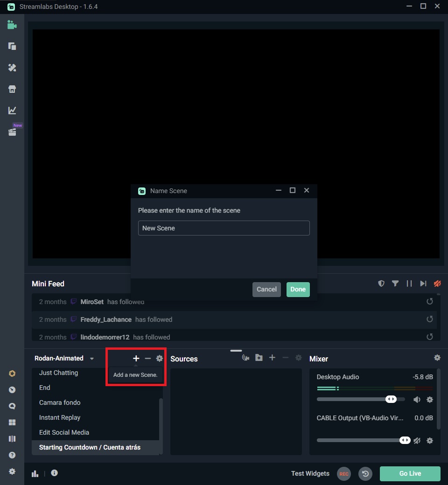Screen dimensions: 448x485
Task: Click the Done button to name the scene
Action: click(298, 289)
